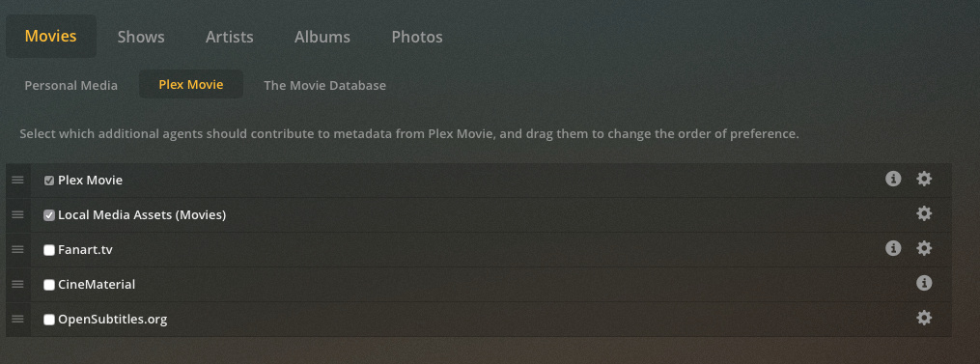Screen dimensions: 980x364
Task: Open the Artists tab
Action: click(230, 37)
